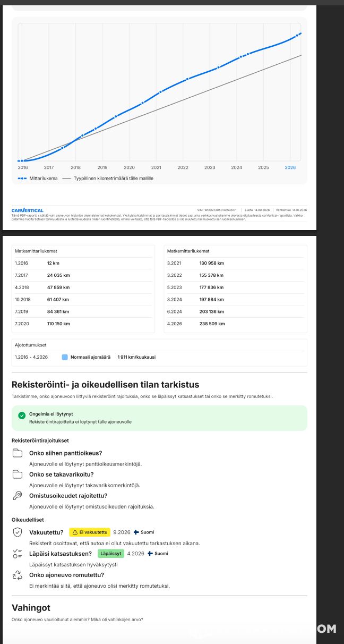Click the Tyypillinen kilometrimäärä legend entry
The width and height of the screenshot is (344, 644).
(108, 179)
